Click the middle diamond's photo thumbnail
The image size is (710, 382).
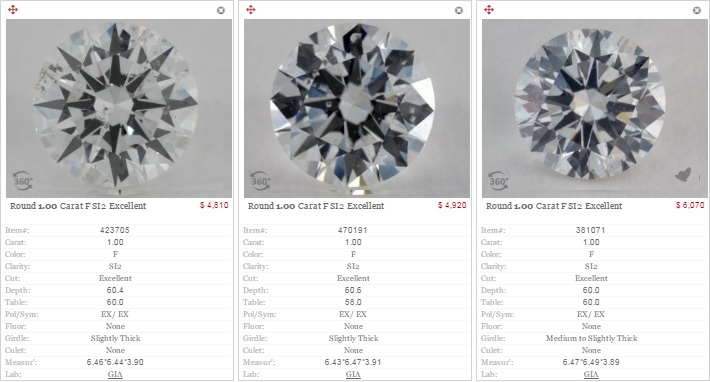357,108
